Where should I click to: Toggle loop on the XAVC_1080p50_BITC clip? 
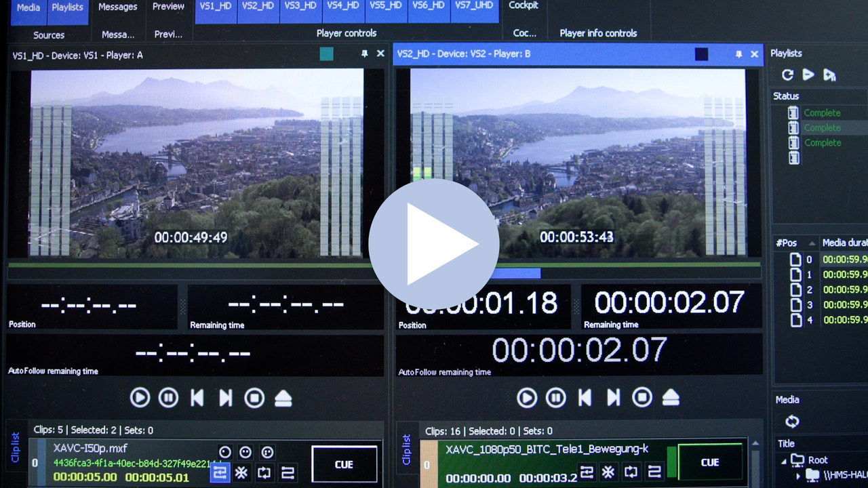pyautogui.click(x=631, y=472)
